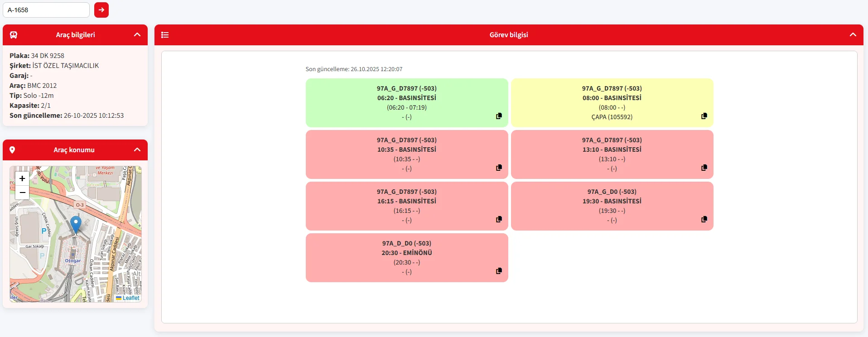Collapse the Araç bilgileri panel
868x337 pixels.
[137, 35]
